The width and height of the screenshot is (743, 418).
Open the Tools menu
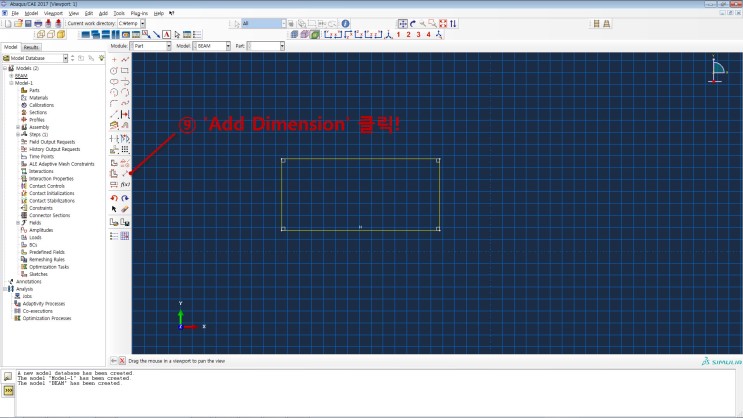[x=119, y=13]
